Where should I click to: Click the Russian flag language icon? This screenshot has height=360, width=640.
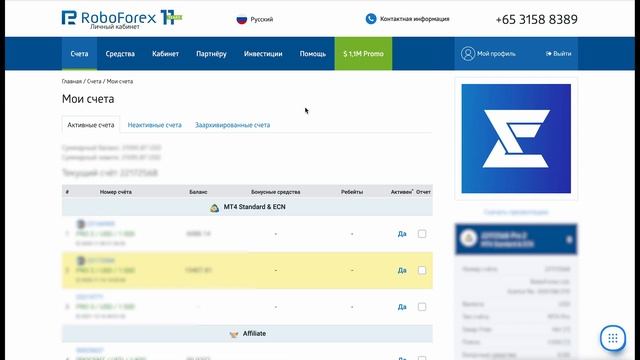242,19
